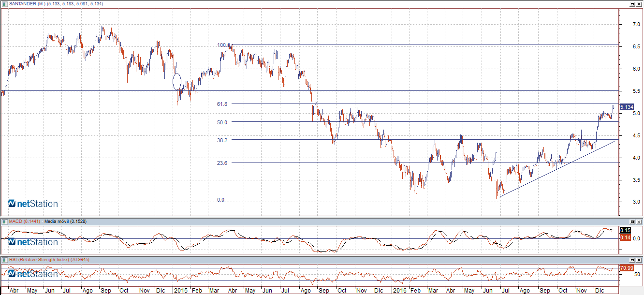Screen dimensions: 644x295
Task: Click the 2015 year label on time axis
Action: pos(181,291)
